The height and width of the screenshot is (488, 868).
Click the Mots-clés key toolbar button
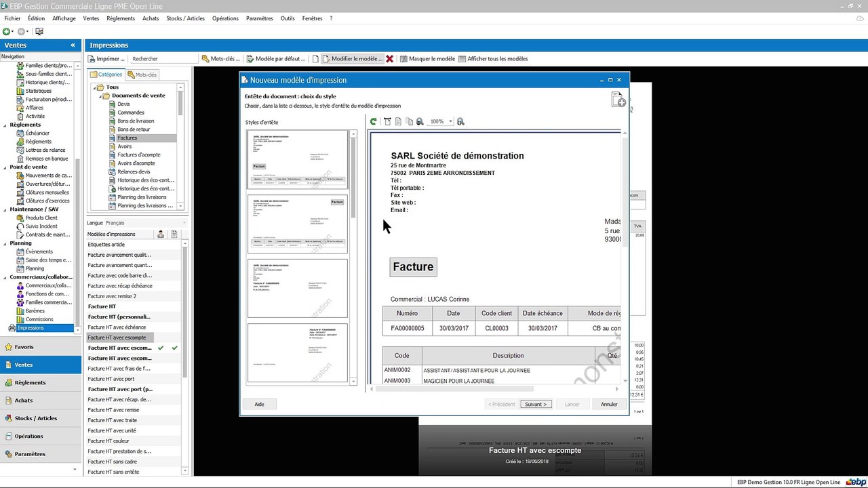coord(220,59)
